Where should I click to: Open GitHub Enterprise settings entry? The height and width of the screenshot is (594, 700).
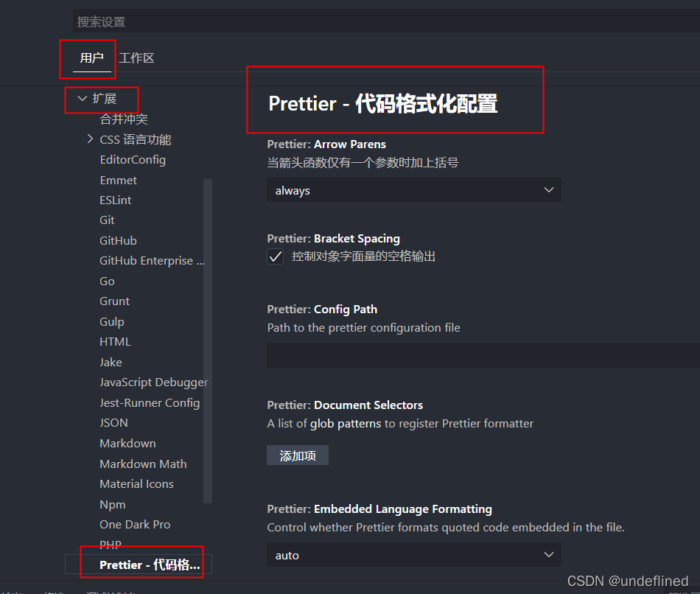pyautogui.click(x=152, y=260)
